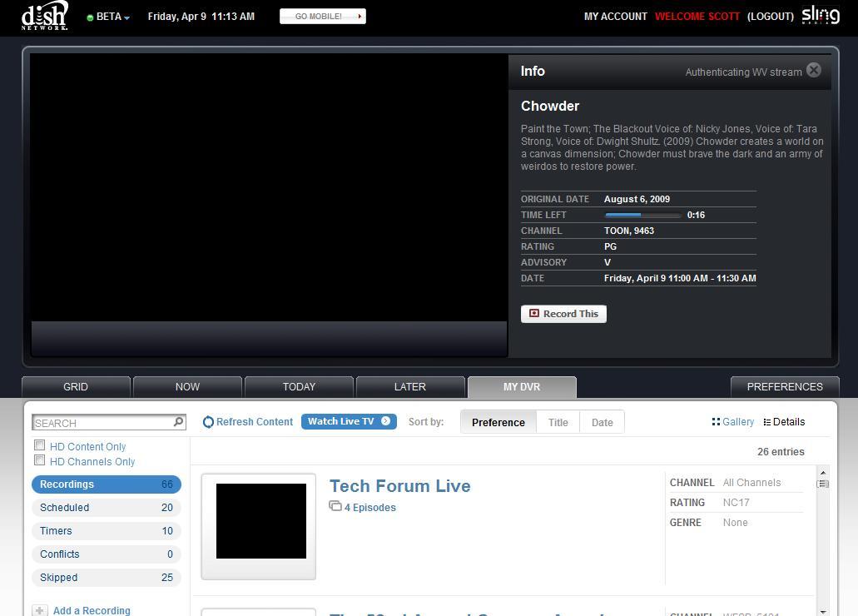Click the Details view list icon
The width and height of the screenshot is (858, 616).
coord(767,422)
